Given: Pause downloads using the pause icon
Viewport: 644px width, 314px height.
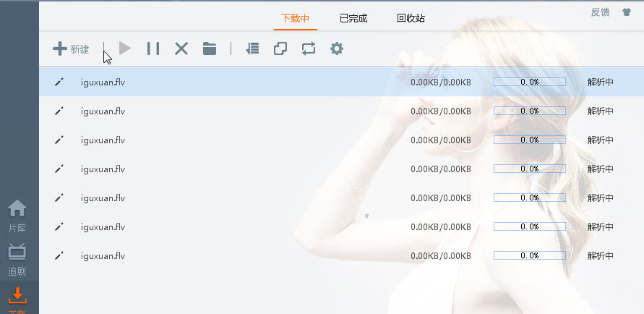Looking at the screenshot, I should click(153, 48).
